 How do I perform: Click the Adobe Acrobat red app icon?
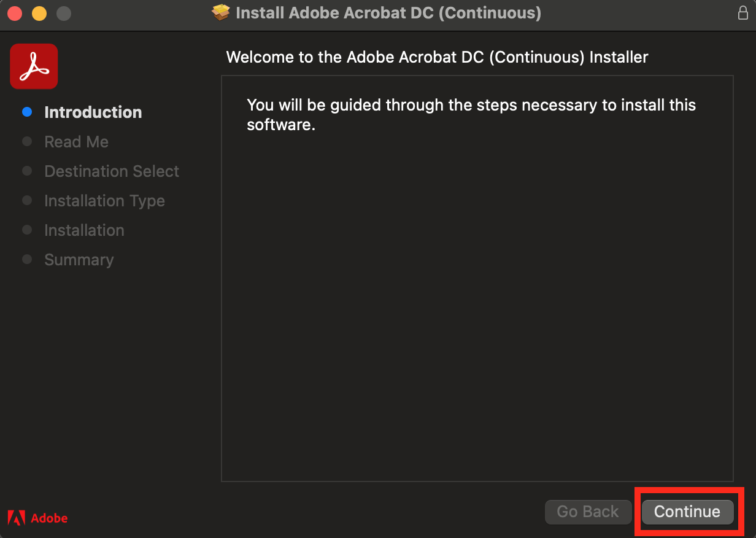(x=34, y=66)
